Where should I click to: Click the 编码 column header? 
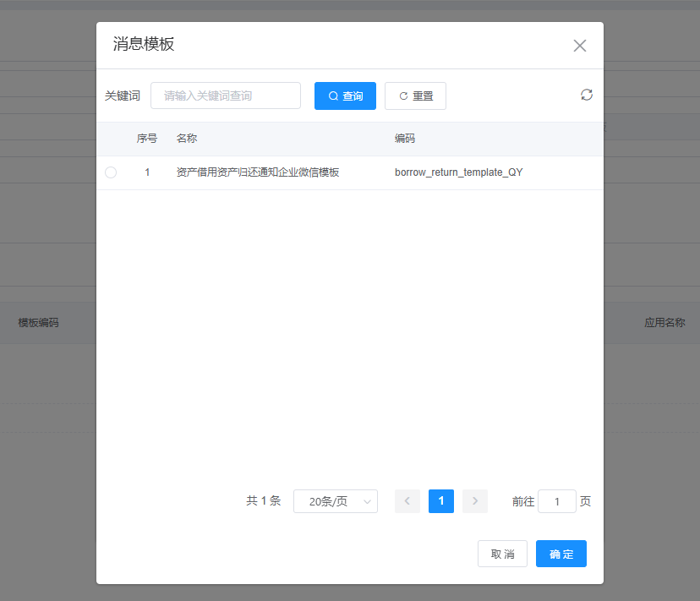[405, 139]
